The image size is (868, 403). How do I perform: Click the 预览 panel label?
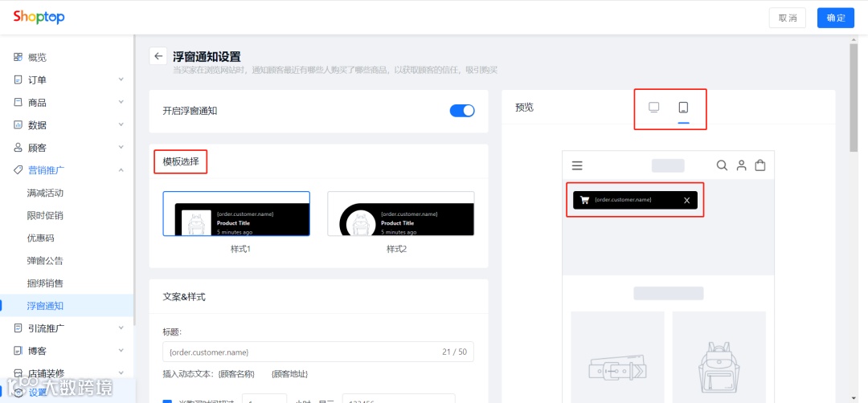[x=524, y=108]
